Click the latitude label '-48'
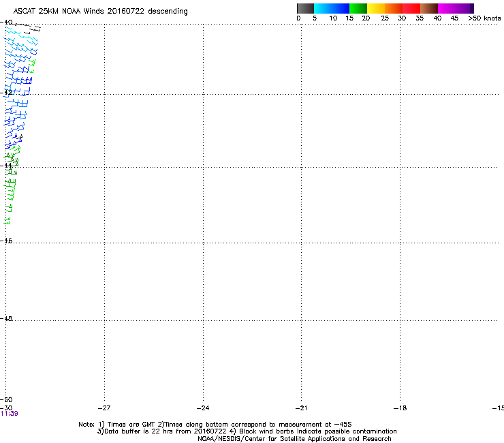 pyautogui.click(x=6, y=318)
